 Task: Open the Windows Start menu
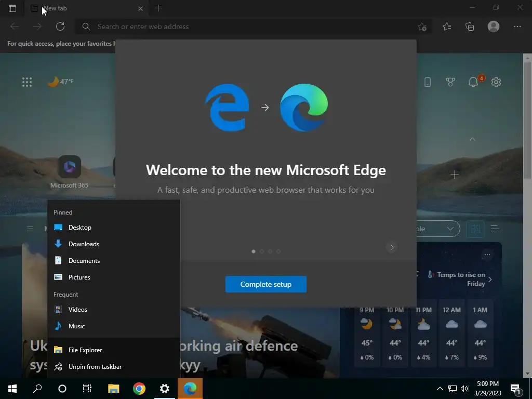point(12,389)
